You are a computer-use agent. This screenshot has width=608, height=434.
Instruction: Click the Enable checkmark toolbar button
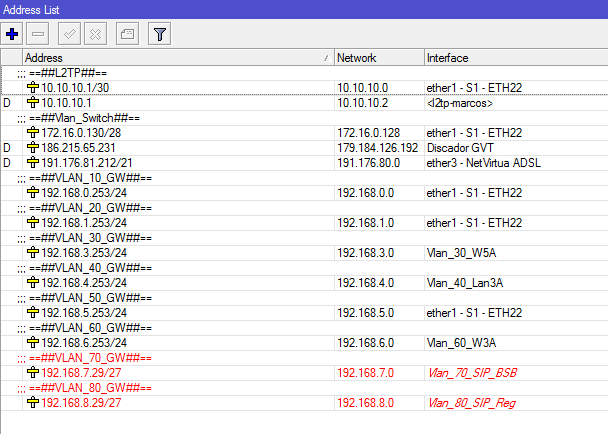point(71,34)
